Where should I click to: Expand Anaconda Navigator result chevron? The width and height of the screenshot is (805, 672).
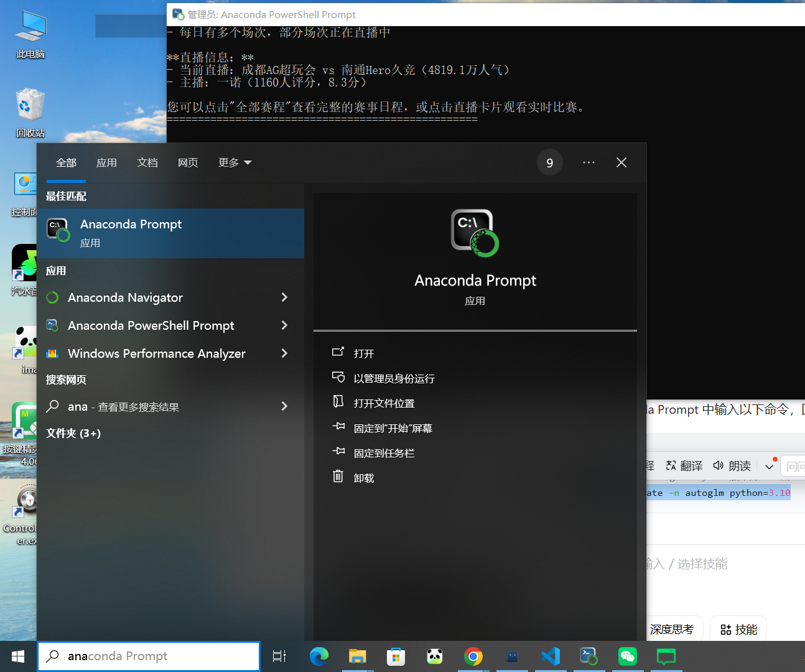(x=284, y=297)
